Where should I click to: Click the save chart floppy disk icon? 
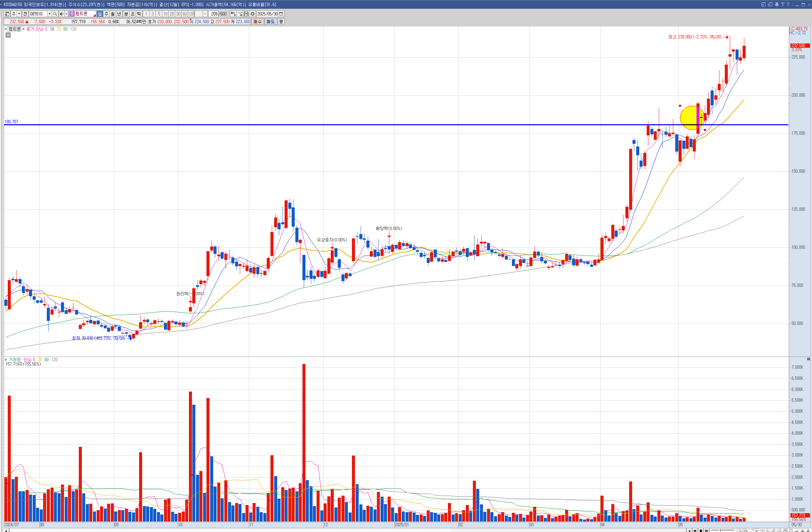click(x=246, y=14)
